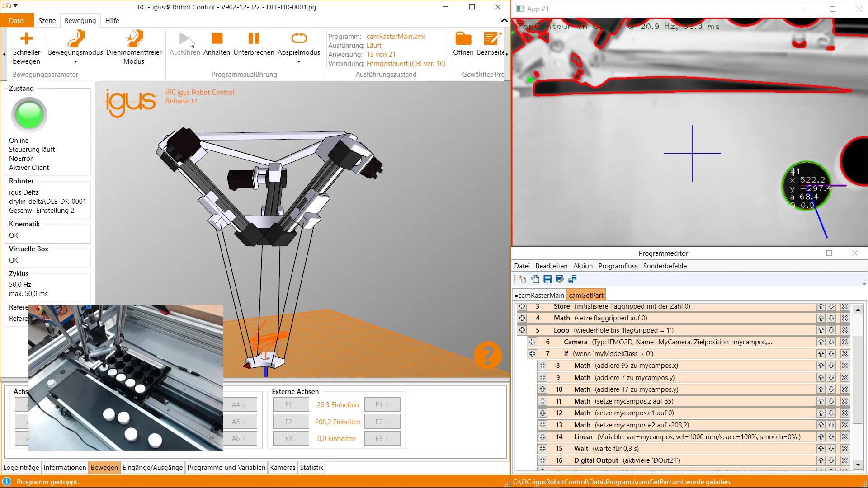Switch to the Kameras tab at the bottom
Screen dimensions: 868x488
(283, 468)
